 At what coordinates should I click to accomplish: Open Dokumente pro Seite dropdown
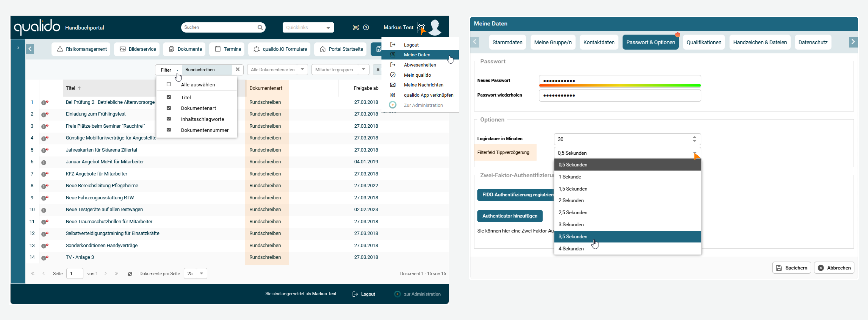195,273
